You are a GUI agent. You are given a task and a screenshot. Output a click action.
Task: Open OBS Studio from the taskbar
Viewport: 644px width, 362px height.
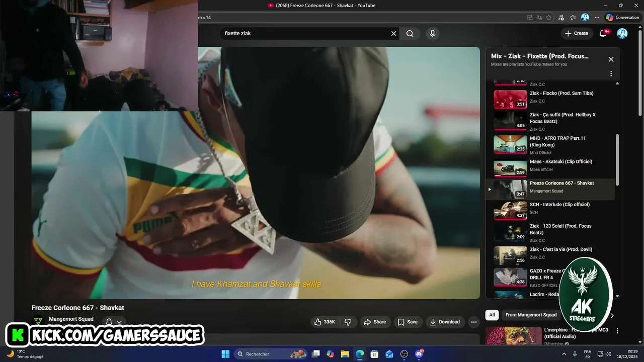[x=404, y=354]
